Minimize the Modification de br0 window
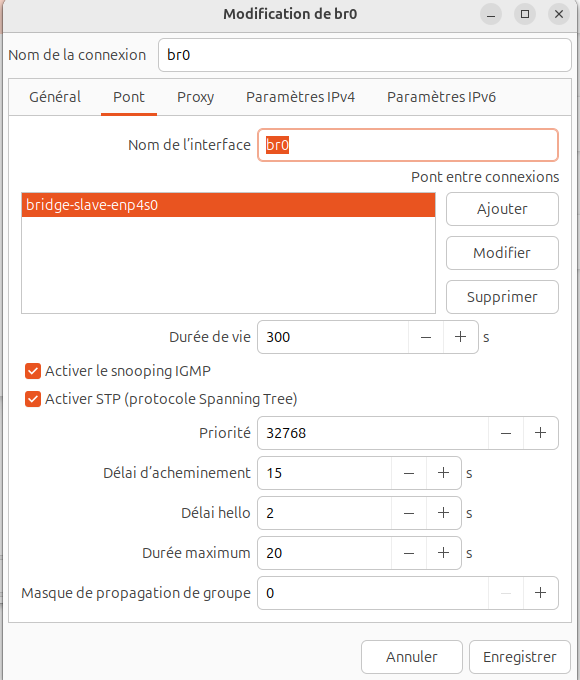The height and width of the screenshot is (680, 580). 491,14
